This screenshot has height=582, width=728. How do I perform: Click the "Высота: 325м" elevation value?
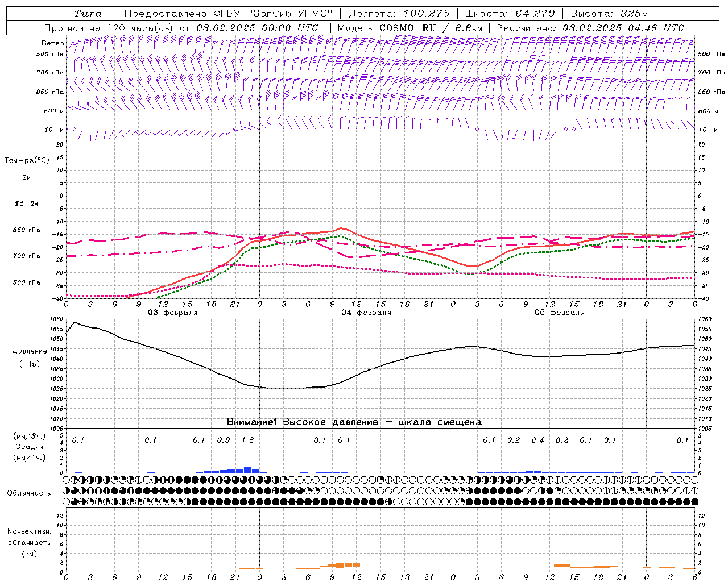tap(609, 14)
